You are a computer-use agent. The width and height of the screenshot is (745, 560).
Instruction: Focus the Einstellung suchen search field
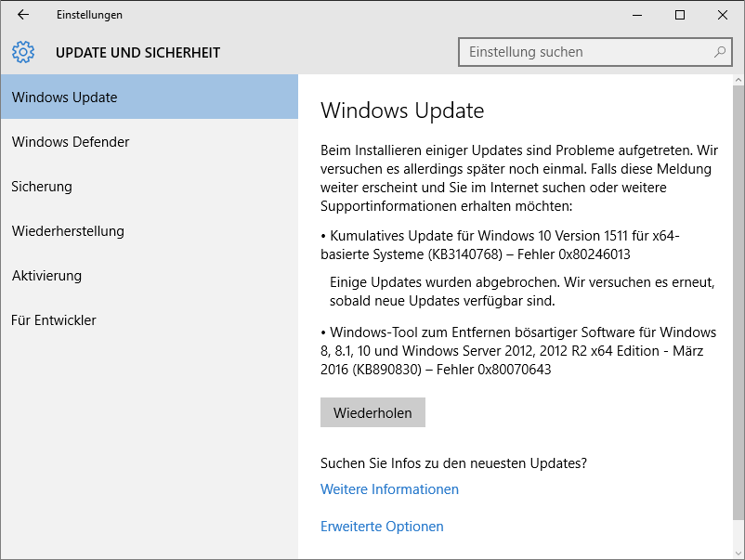pyautogui.click(x=595, y=52)
